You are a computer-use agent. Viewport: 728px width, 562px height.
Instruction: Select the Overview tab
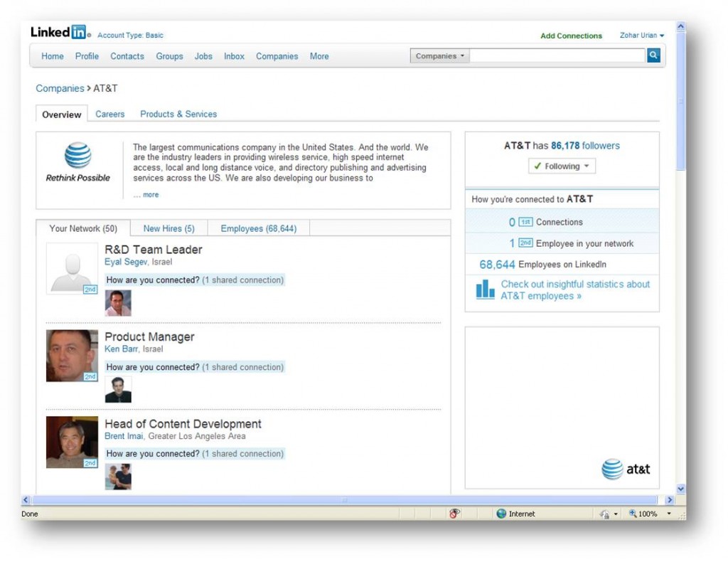(x=62, y=115)
